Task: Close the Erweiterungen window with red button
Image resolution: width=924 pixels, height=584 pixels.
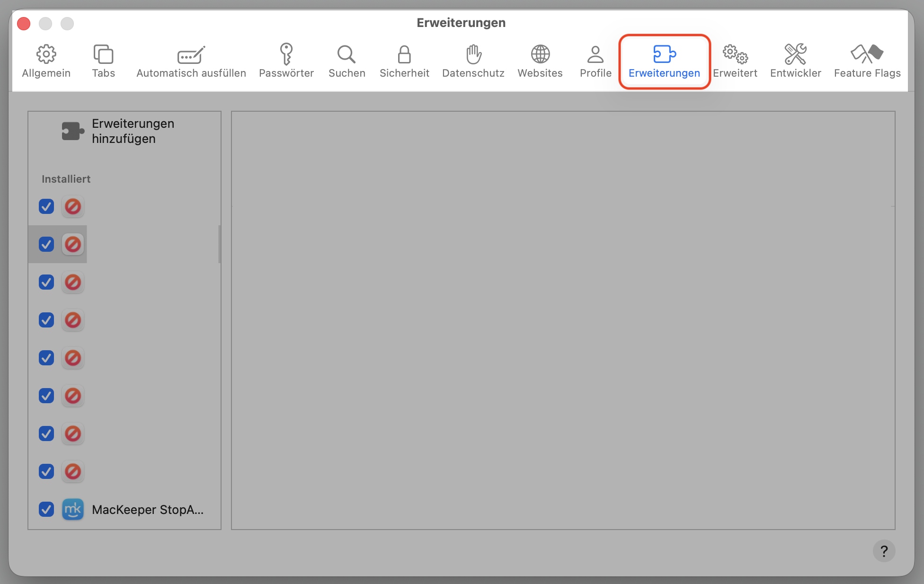Action: click(24, 23)
